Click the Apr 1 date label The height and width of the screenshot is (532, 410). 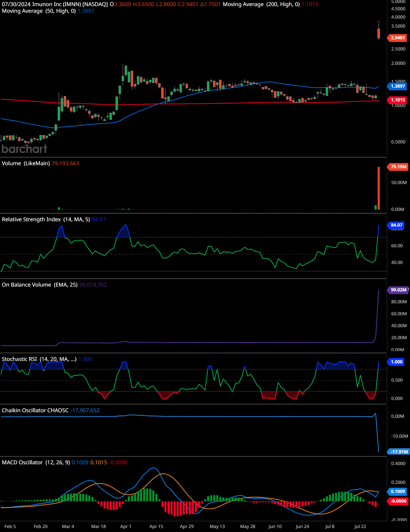(x=126, y=526)
